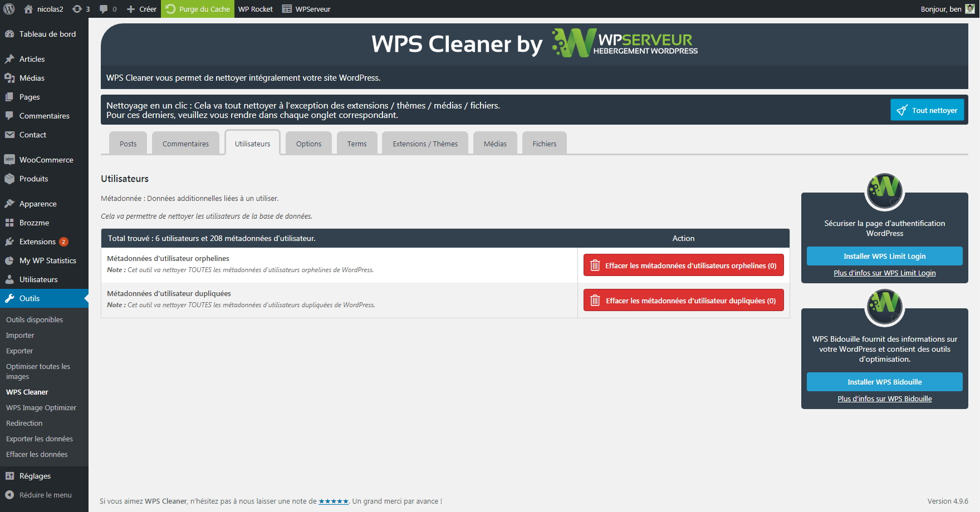Click the Version 4.9.6 footer text
This screenshot has height=512, width=980.
(x=948, y=501)
